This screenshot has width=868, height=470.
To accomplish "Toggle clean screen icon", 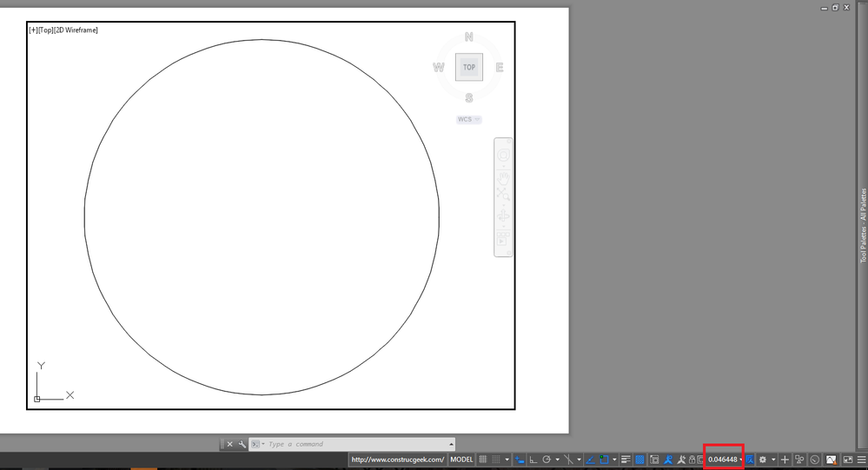I will click(847, 460).
